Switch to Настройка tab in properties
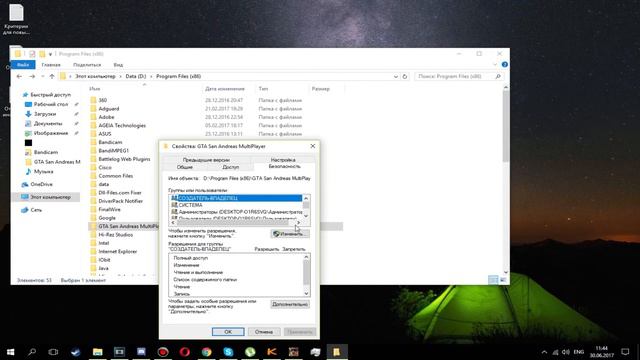 click(x=283, y=160)
